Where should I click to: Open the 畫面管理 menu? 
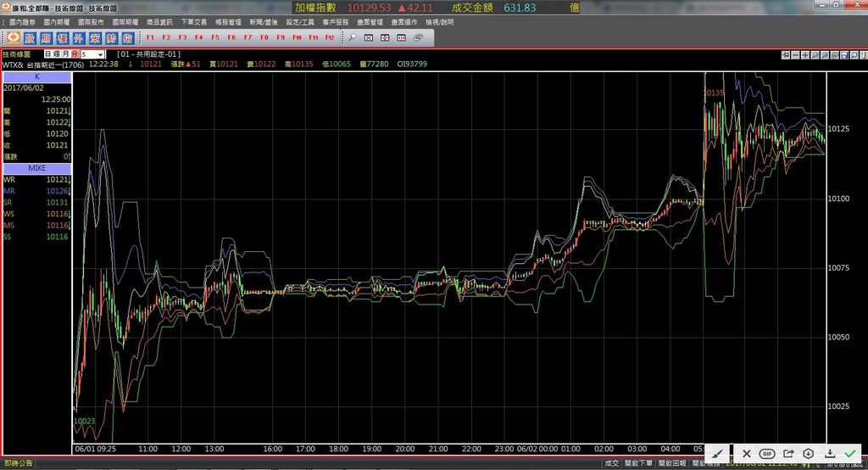point(370,22)
